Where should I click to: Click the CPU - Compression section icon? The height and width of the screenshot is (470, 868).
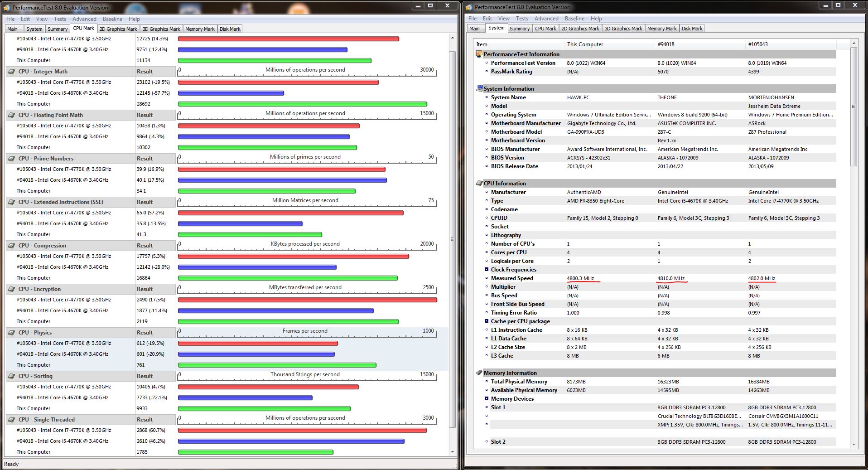click(12, 246)
